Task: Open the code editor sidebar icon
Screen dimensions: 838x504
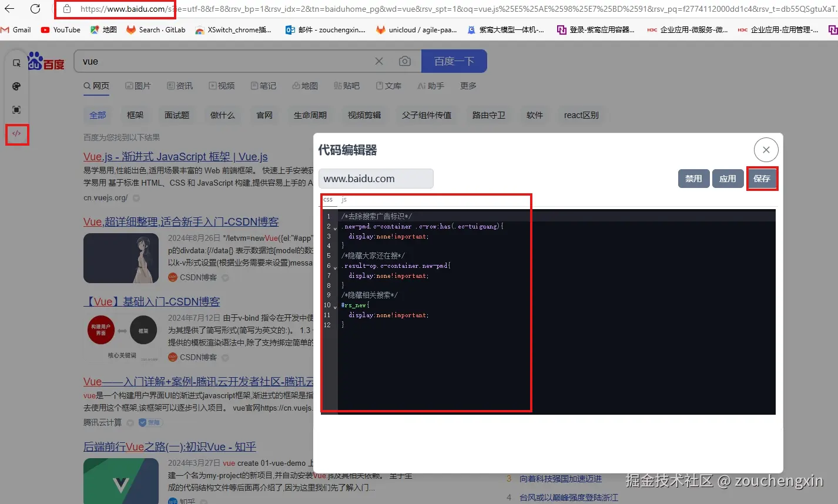Action: click(16, 133)
